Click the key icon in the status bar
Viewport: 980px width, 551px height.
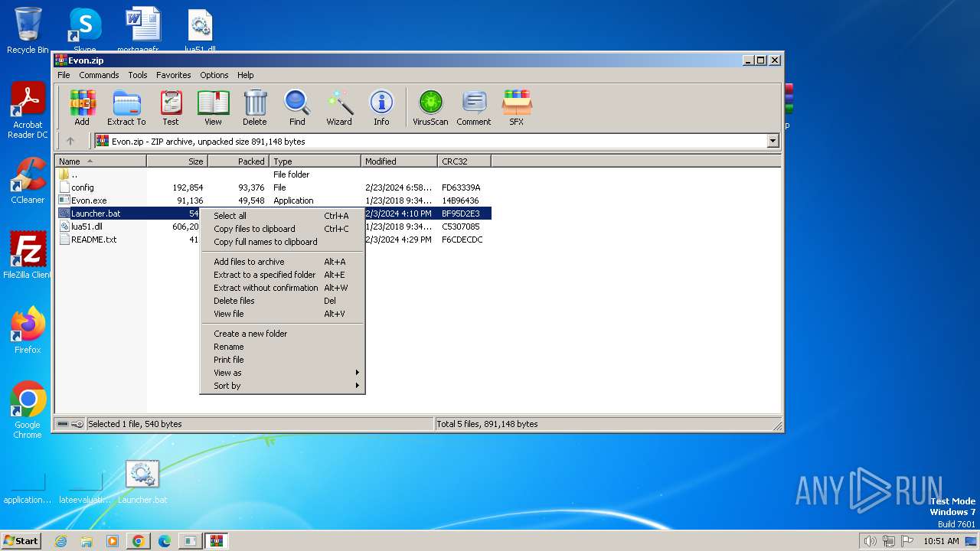point(77,424)
